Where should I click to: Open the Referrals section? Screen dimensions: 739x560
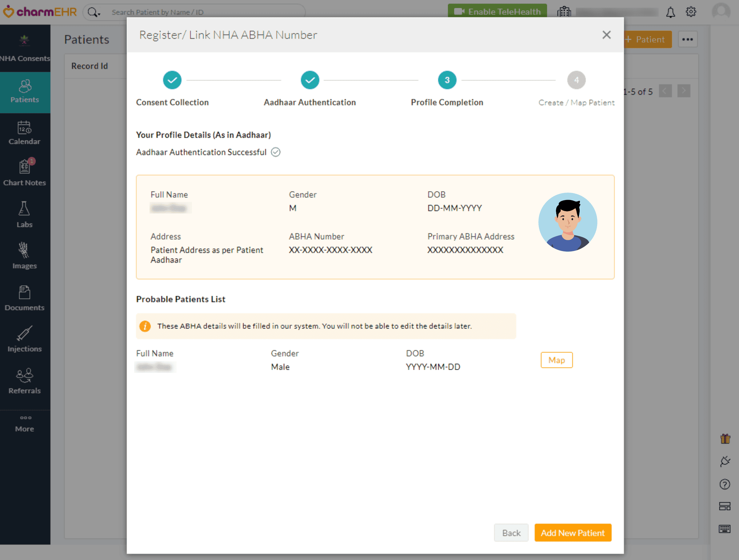point(24,380)
